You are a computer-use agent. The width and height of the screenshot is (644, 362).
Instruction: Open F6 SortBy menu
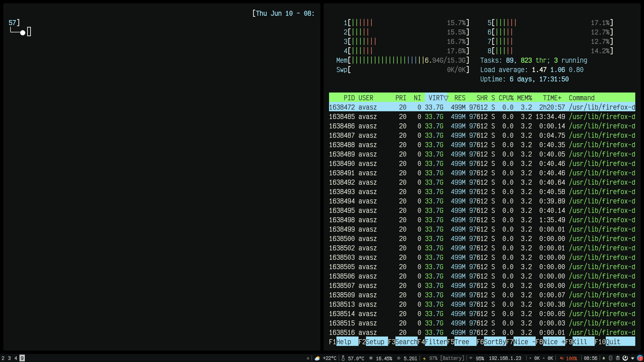(491, 342)
